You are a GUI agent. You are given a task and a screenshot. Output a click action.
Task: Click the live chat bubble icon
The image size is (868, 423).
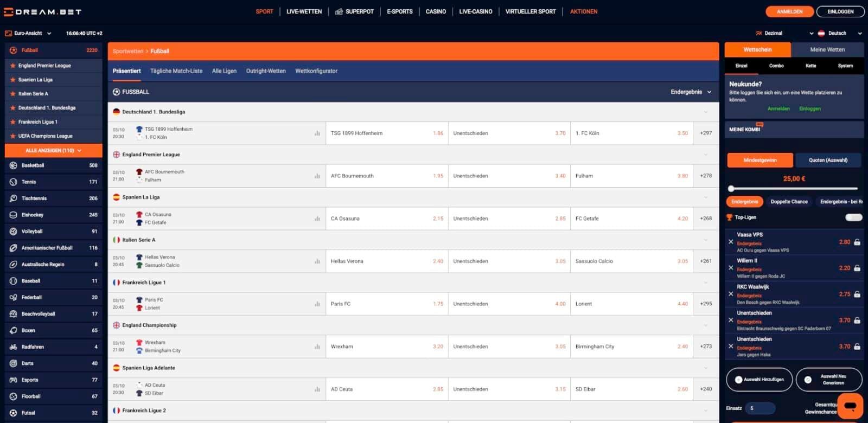(850, 406)
